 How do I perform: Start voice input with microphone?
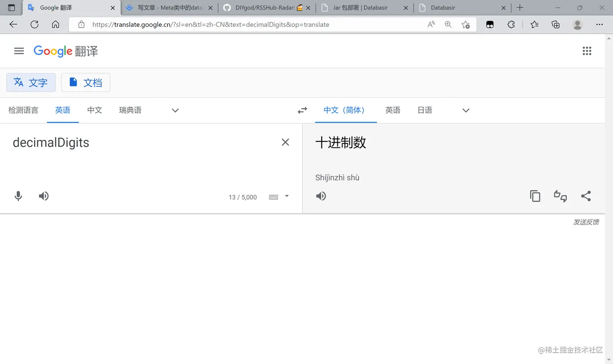[18, 196]
